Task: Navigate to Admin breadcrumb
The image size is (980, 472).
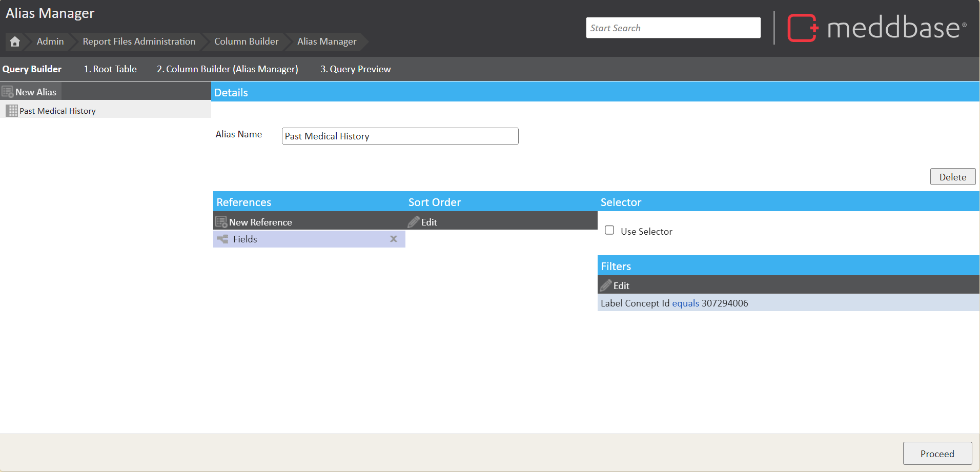Action: point(50,42)
